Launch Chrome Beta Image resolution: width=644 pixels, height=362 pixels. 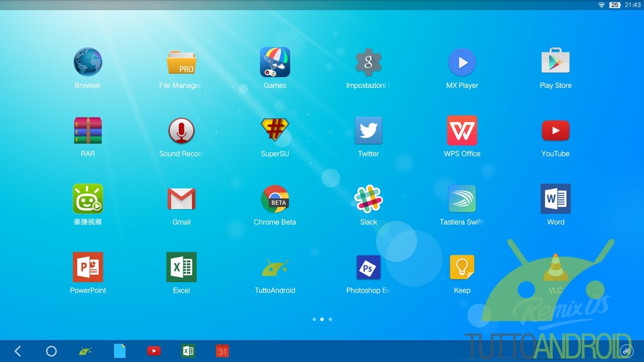[275, 199]
